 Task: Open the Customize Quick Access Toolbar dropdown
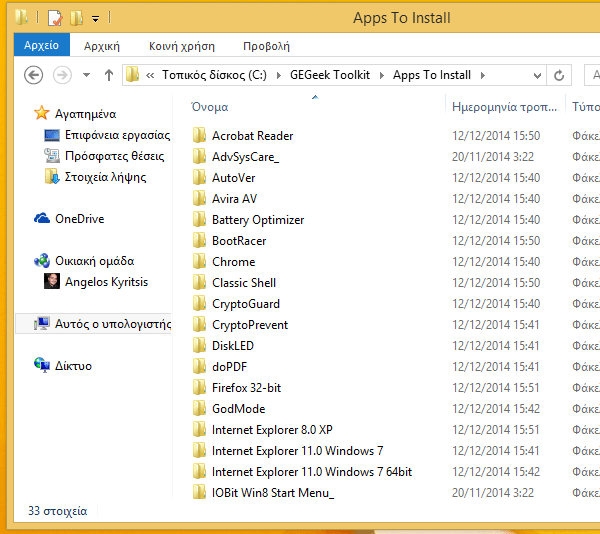click(95, 18)
